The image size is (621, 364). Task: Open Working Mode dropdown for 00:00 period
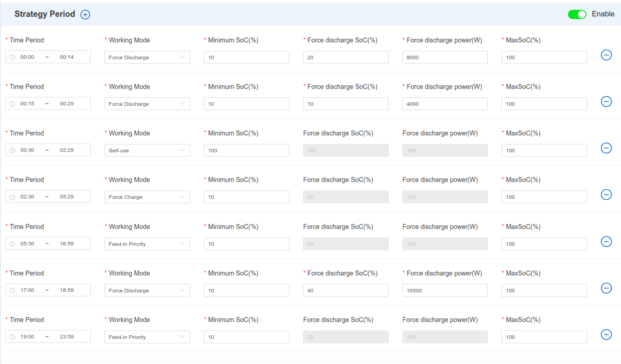click(x=147, y=57)
